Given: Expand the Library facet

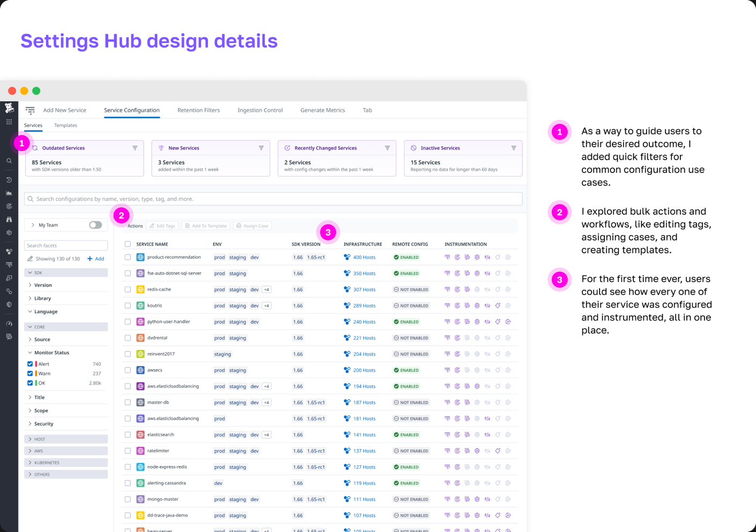Looking at the screenshot, I should coord(30,298).
